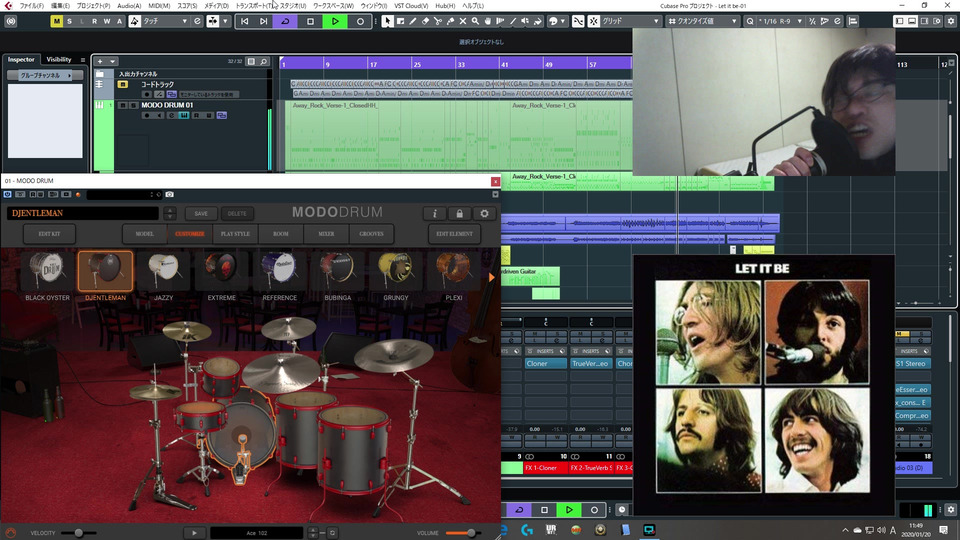The image size is (960, 540).
Task: Select the Erase tool
Action: tap(426, 21)
